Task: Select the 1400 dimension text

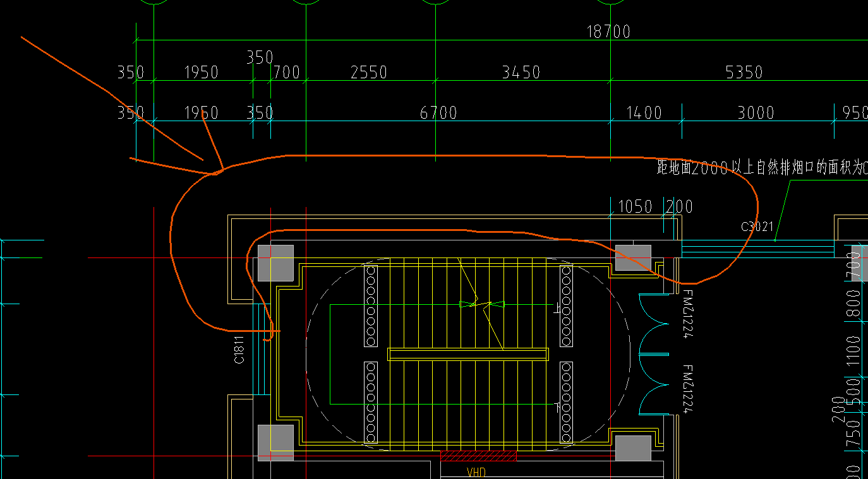Action: pyautogui.click(x=644, y=112)
